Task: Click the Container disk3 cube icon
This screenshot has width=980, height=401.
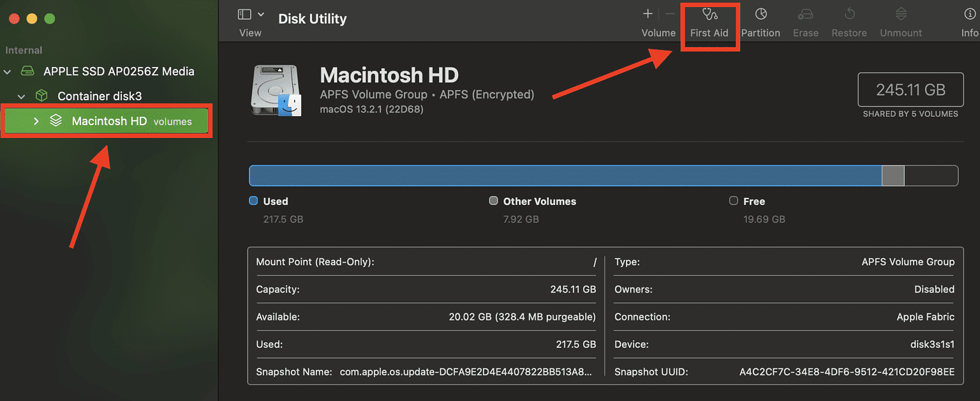Action: click(41, 96)
